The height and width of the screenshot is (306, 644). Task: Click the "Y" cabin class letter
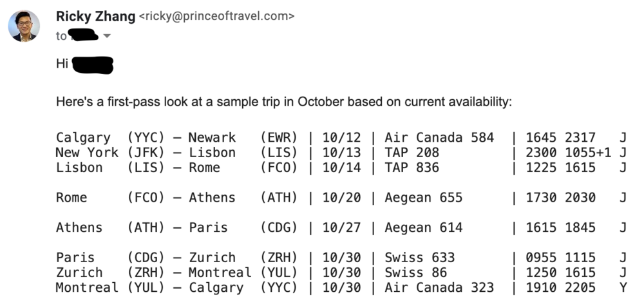(623, 287)
